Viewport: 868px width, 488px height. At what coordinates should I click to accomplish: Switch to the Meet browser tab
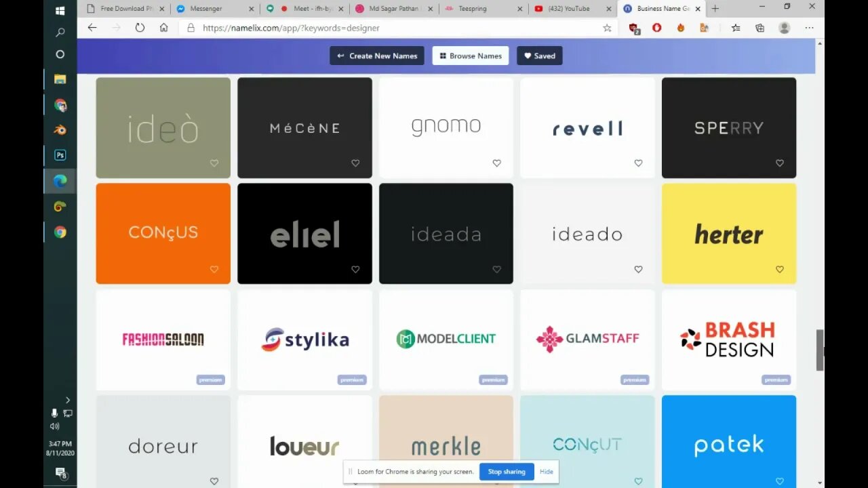pos(304,9)
